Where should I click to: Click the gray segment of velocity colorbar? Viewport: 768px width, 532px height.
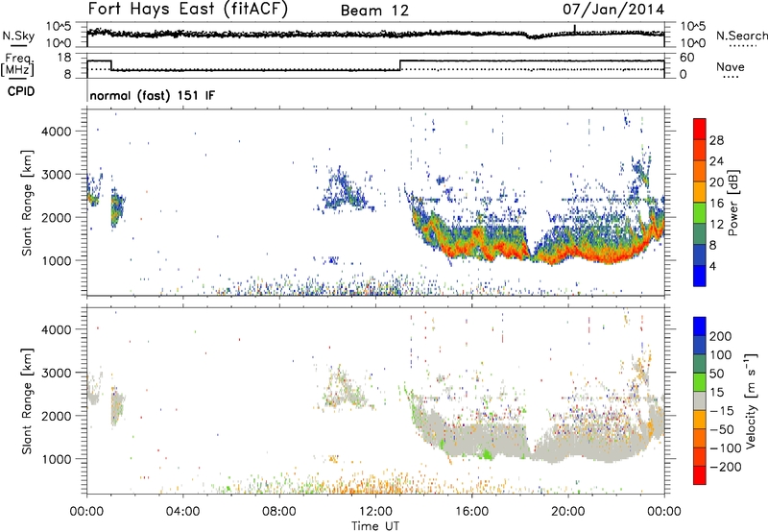click(x=700, y=400)
